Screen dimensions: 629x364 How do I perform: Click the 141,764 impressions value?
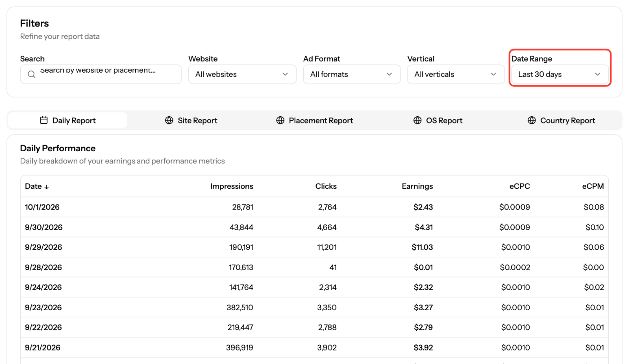(x=241, y=287)
